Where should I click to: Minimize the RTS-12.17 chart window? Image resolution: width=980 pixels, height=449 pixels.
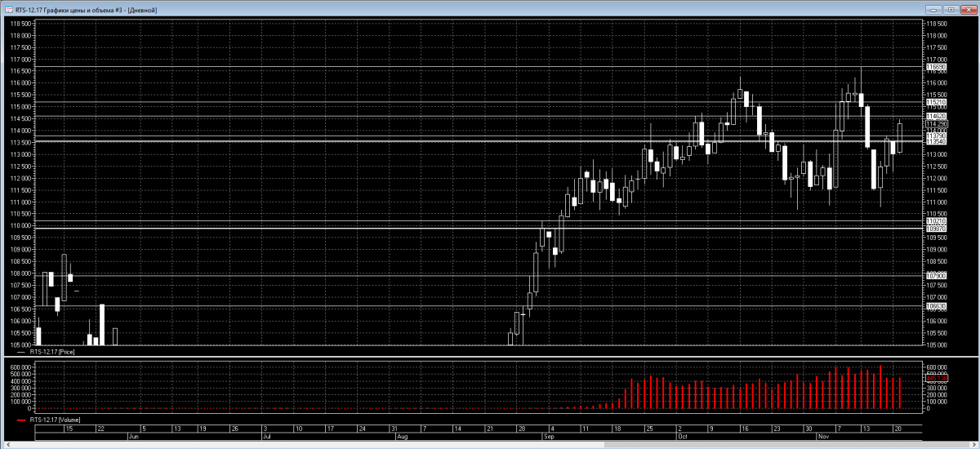click(933, 10)
